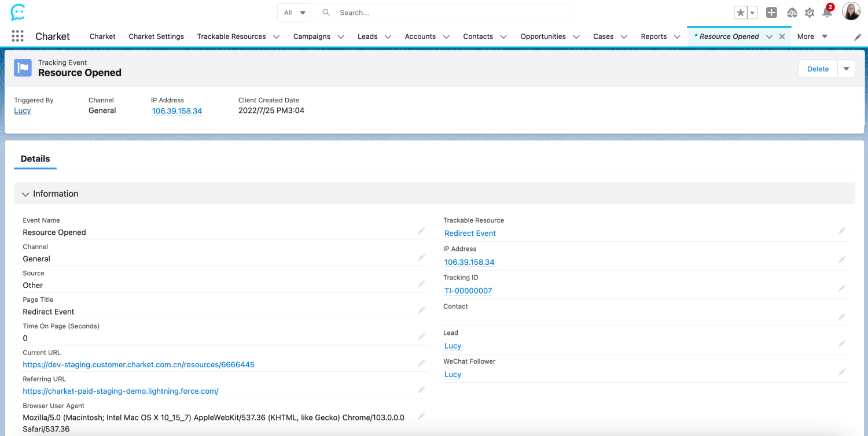Screen dimensions: 868x436
Task: Expand the Accounts tab chevron
Action: pos(446,36)
